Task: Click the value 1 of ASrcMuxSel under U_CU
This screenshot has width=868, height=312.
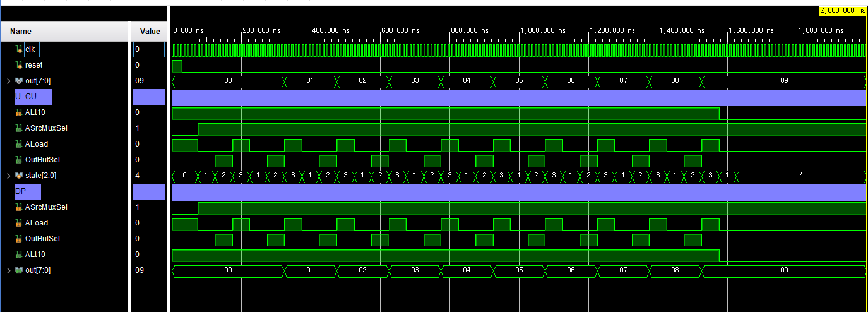Action: coord(138,128)
